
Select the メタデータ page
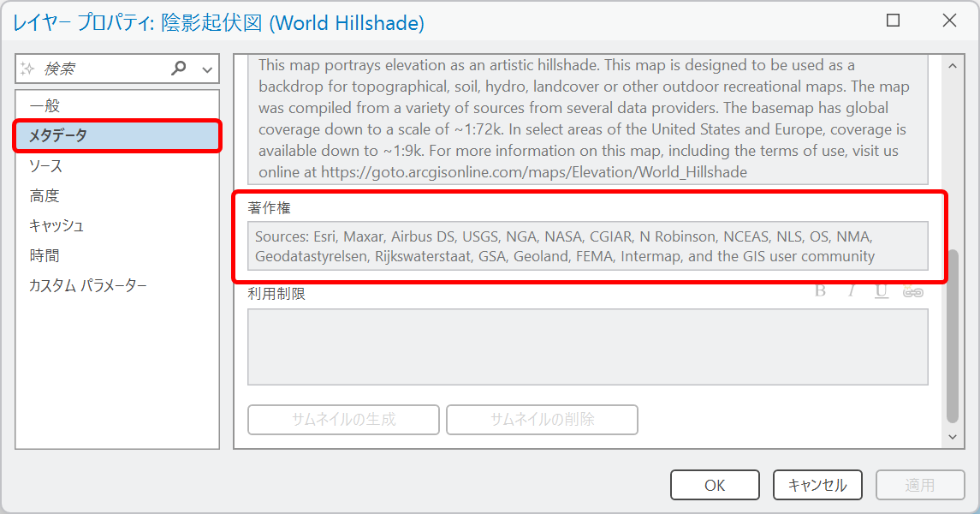point(58,135)
